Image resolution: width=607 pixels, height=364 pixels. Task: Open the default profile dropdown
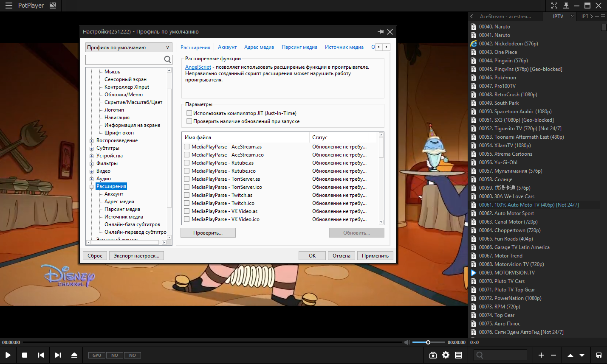tap(129, 48)
